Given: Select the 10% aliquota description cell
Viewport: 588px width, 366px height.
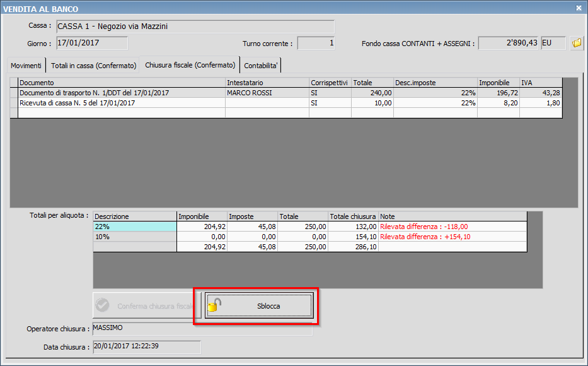Looking at the screenshot, I should 135,237.
